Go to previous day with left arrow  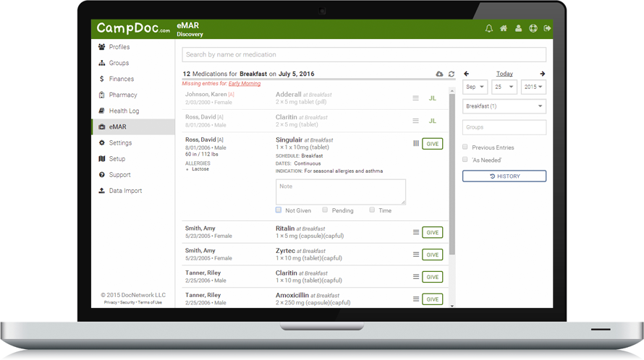pos(466,74)
